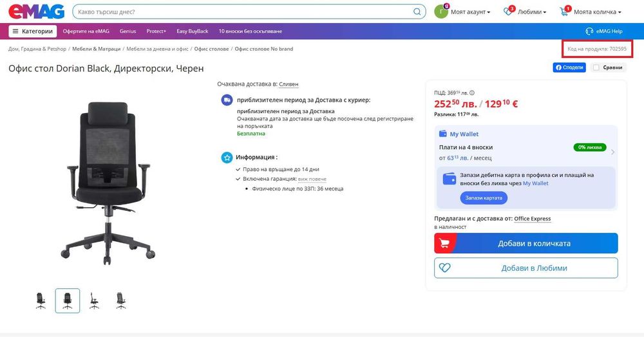The height and width of the screenshot is (337, 644).
Task: Open the Office Express seller link
Action: (x=533, y=219)
